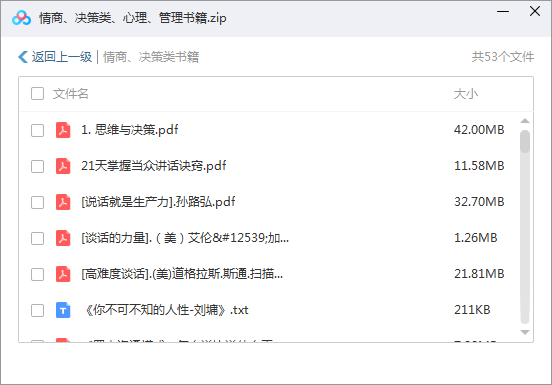Click the back chevron icon beside 返回上一级
552x385 pixels.
pyautogui.click(x=23, y=57)
